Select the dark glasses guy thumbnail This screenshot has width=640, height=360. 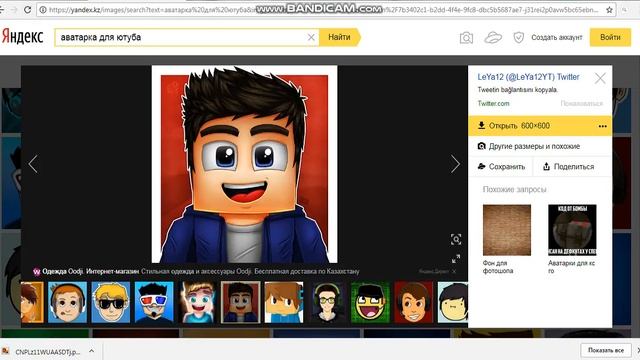327,302
